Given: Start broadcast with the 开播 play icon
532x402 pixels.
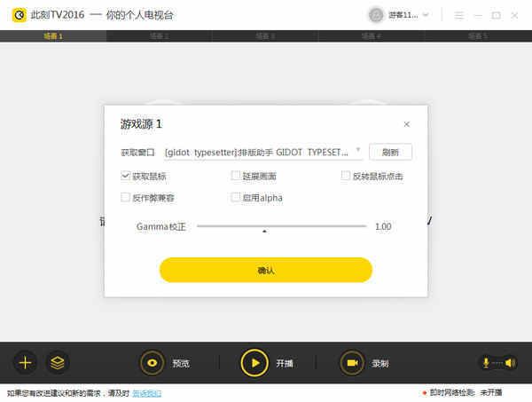Looking at the screenshot, I should (254, 363).
